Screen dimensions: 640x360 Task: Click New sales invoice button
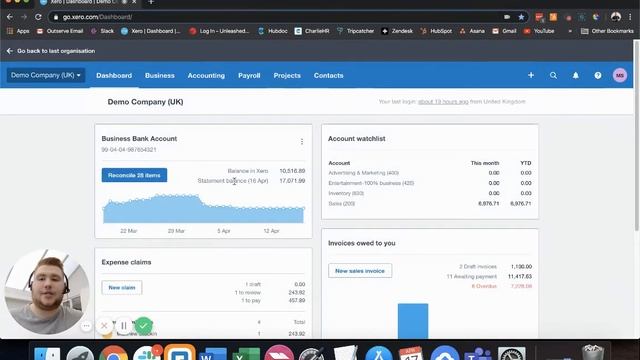360,271
